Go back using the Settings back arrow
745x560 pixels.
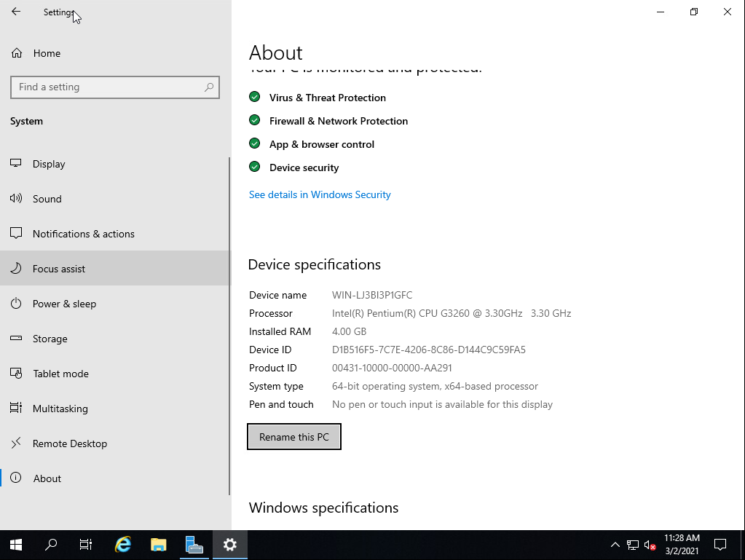point(16,12)
